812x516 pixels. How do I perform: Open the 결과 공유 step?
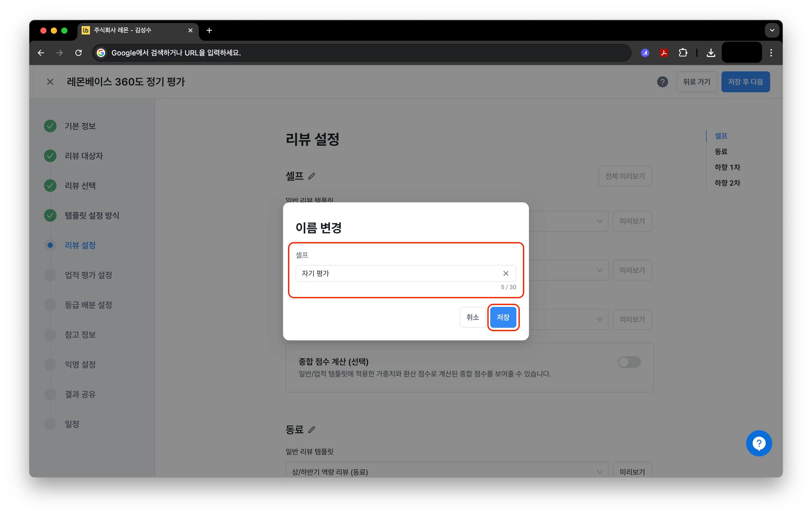80,394
